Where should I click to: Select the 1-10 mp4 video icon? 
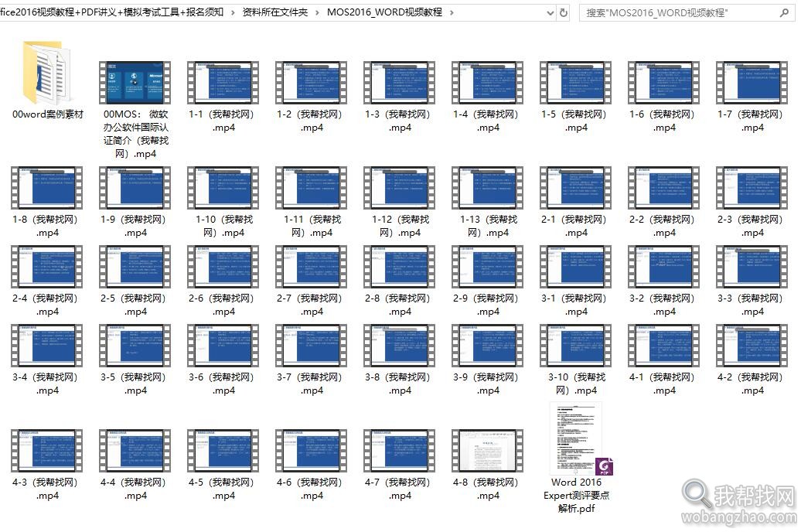[x=223, y=188]
